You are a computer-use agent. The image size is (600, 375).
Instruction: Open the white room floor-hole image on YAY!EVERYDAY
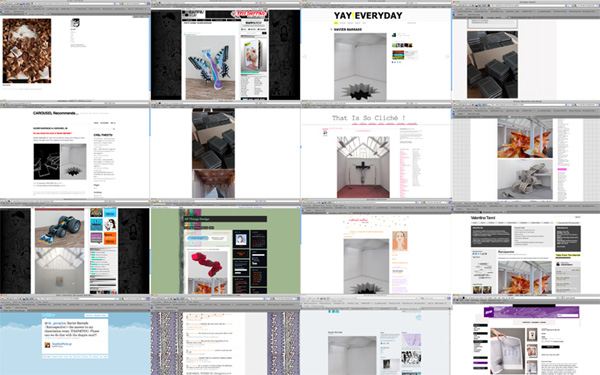(360, 67)
